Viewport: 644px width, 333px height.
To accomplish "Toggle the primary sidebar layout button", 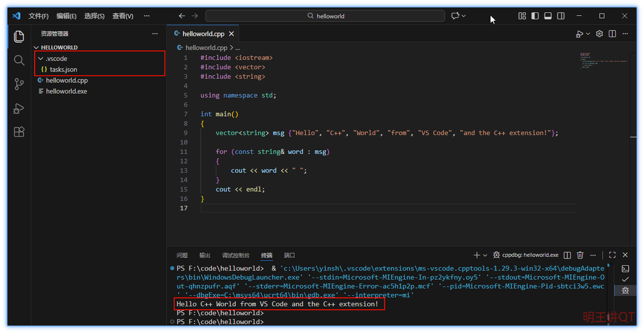I will (535, 16).
